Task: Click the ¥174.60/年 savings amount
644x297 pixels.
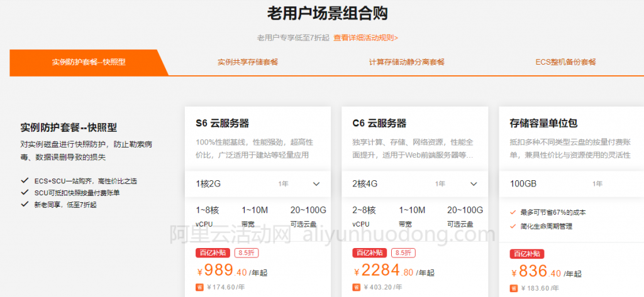Action: [226, 287]
